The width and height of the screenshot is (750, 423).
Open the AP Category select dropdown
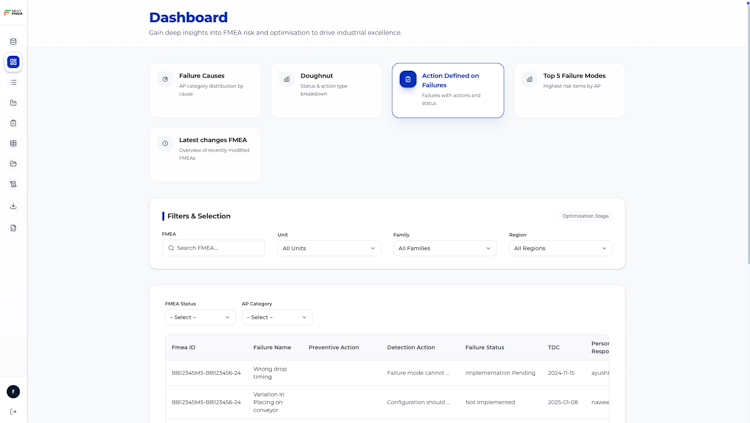pos(277,317)
